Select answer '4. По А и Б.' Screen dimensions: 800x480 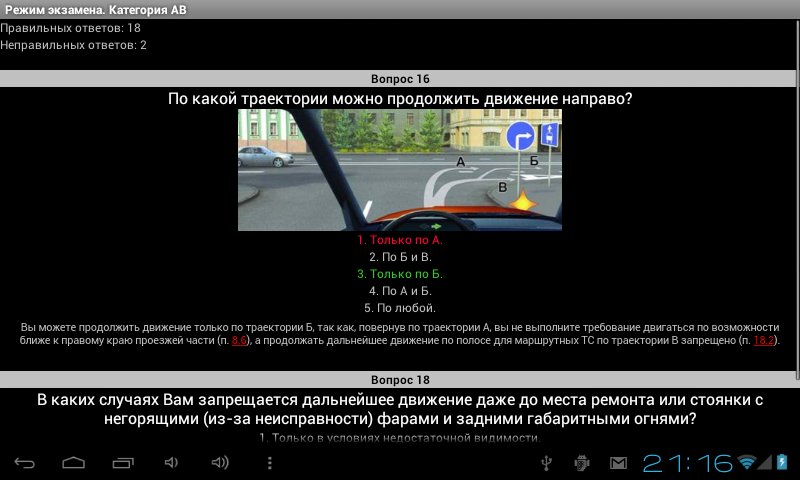coord(400,291)
